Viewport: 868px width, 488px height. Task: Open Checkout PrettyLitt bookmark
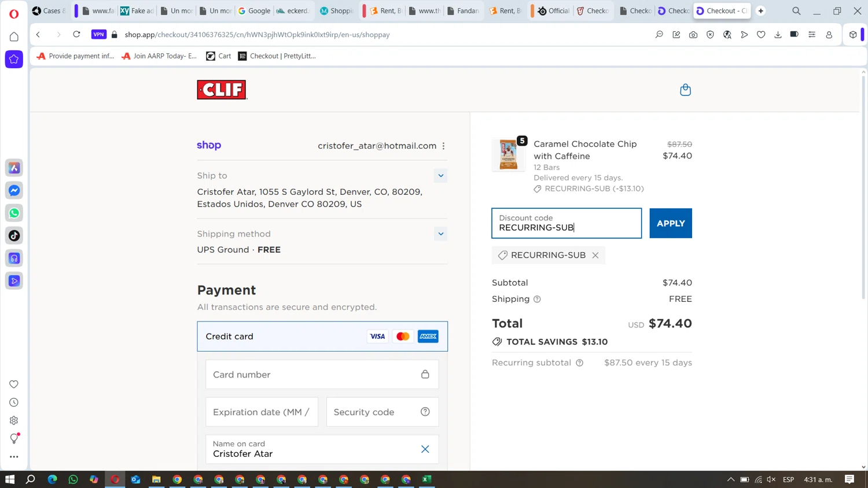point(277,56)
